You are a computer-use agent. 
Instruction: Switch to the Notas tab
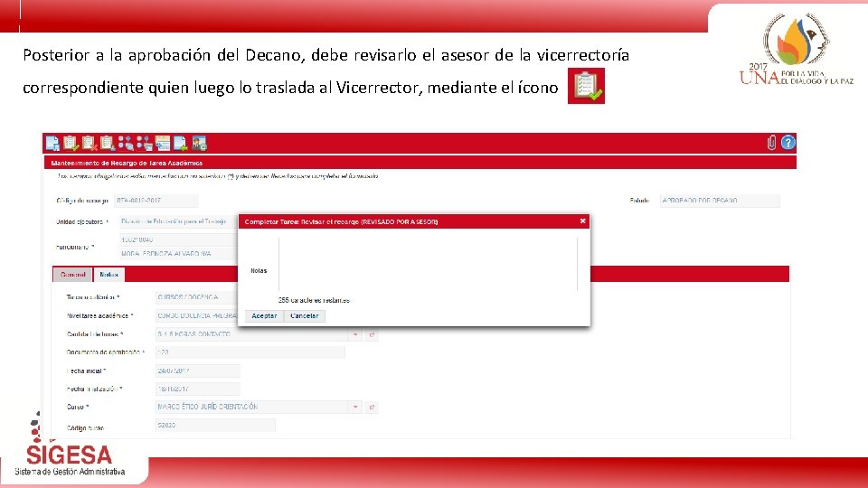[109, 275]
